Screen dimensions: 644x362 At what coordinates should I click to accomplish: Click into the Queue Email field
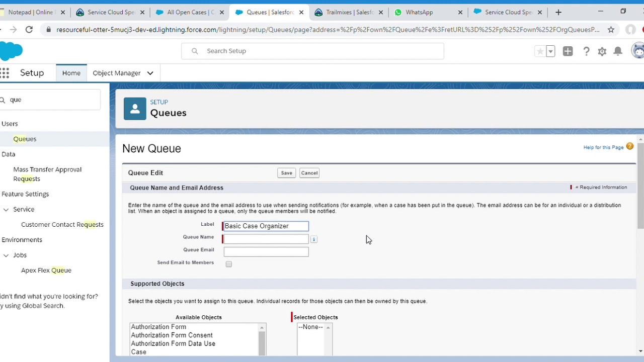coord(266,252)
